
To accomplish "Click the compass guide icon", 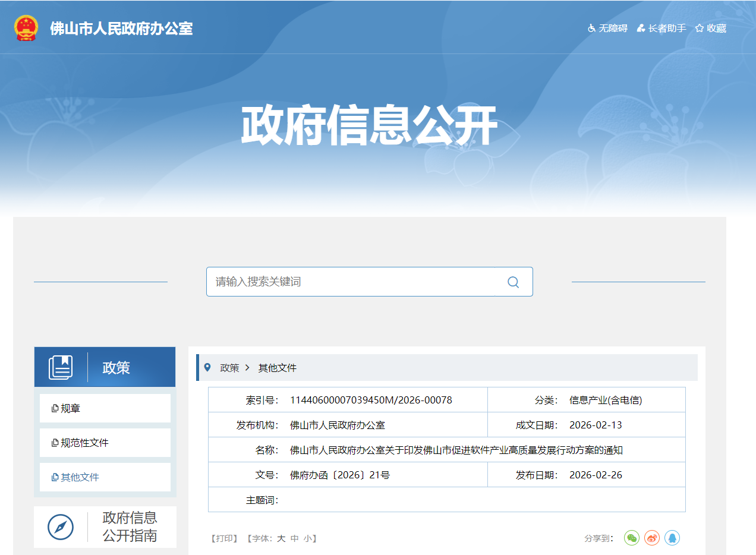I will click(61, 527).
